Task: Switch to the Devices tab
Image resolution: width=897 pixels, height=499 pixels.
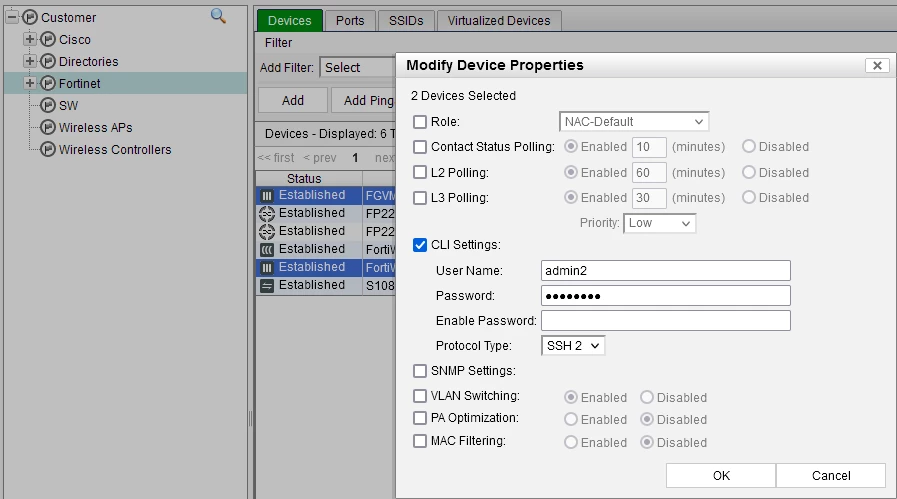Action: (x=289, y=21)
